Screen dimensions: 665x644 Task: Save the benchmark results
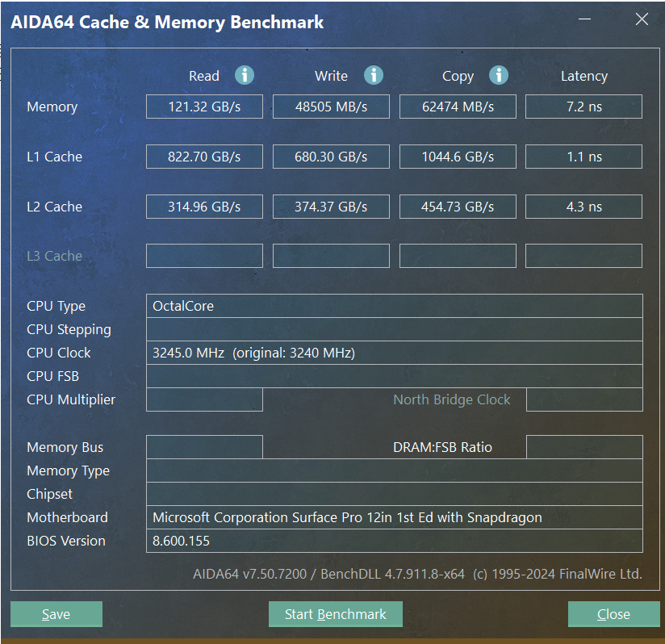56,614
